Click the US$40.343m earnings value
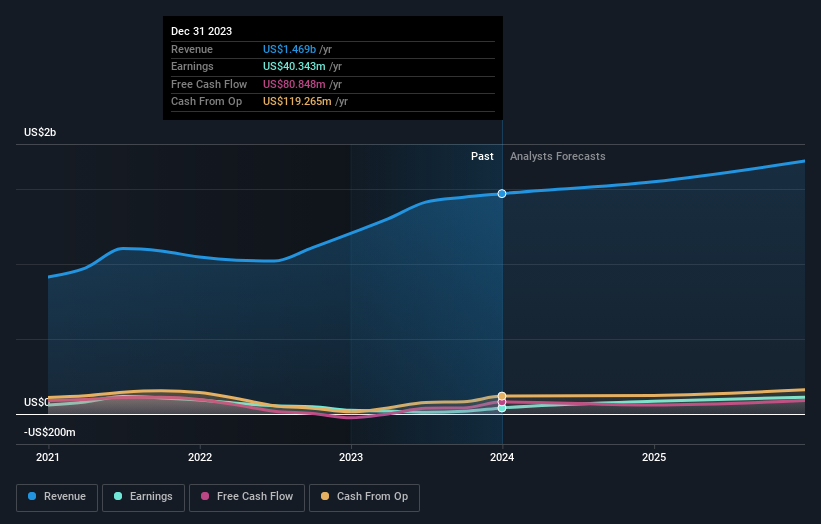 pyautogui.click(x=294, y=66)
